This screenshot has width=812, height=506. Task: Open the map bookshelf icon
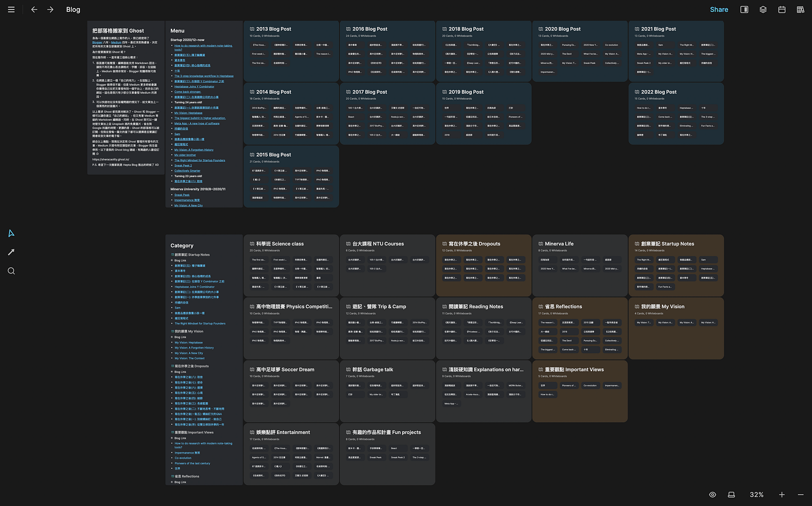(800, 10)
